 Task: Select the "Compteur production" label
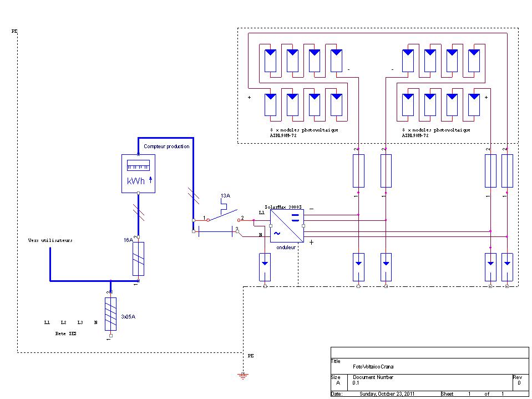166,147
